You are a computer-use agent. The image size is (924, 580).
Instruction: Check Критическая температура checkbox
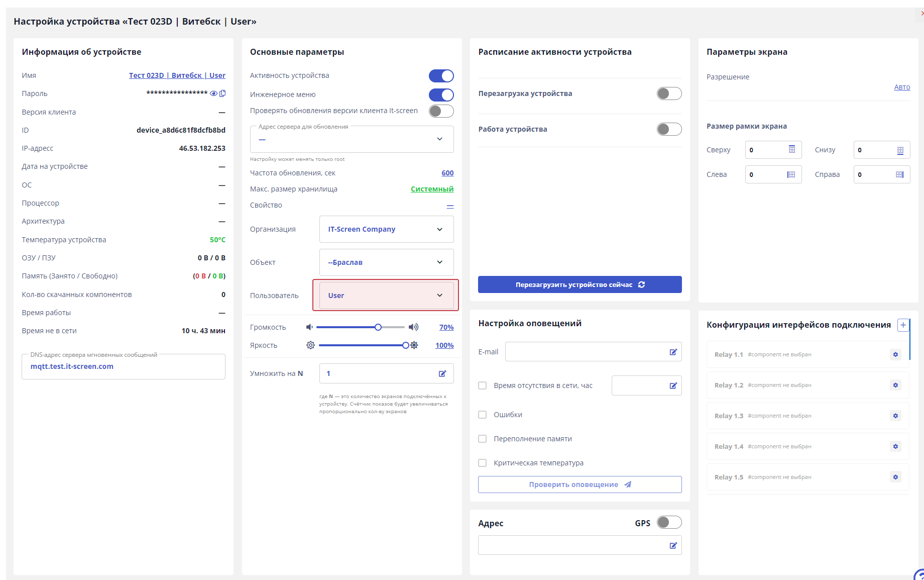(483, 463)
